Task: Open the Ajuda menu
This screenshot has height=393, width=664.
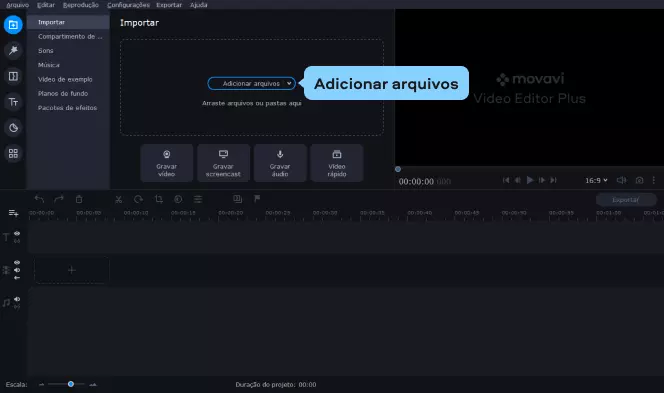Action: pos(199,5)
